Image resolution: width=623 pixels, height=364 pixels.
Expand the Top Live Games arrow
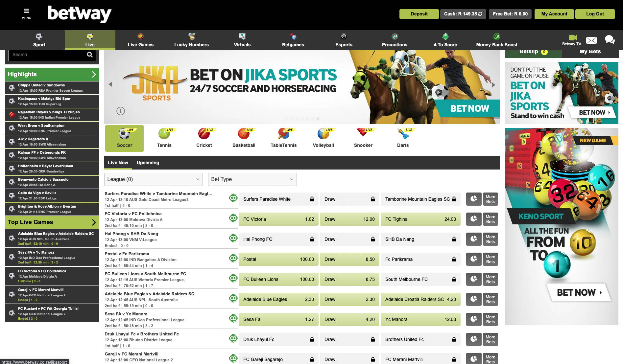coord(94,222)
